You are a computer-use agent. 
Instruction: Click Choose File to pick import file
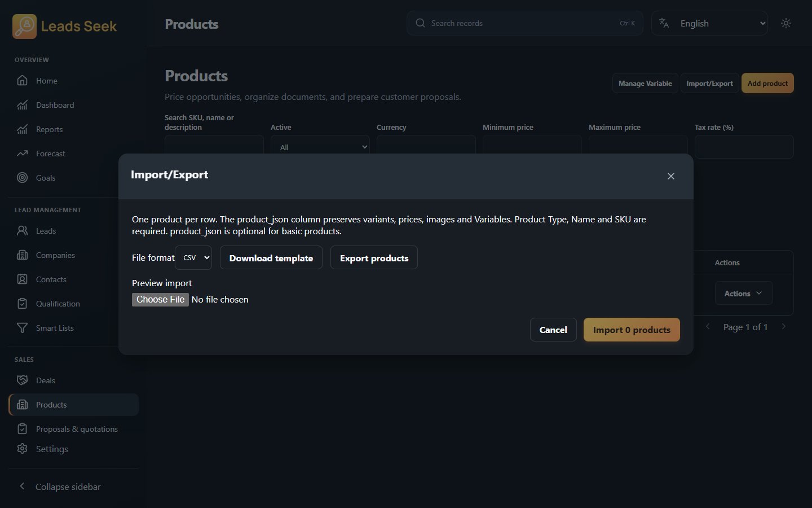(x=160, y=299)
